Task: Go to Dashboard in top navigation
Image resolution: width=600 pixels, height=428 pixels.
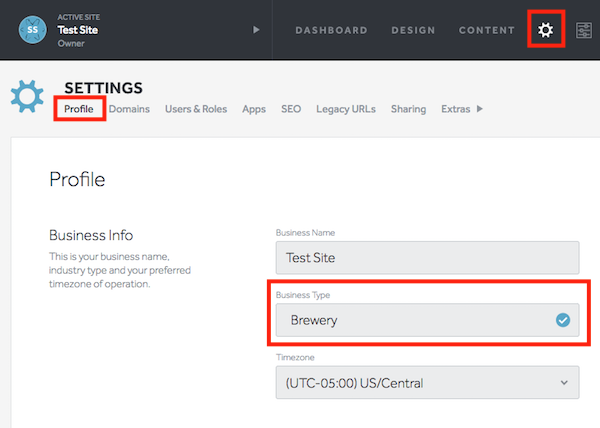Action: (x=331, y=30)
